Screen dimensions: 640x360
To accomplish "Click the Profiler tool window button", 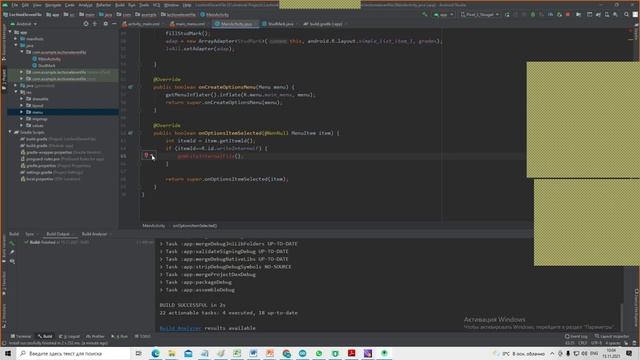I will 96,336.
